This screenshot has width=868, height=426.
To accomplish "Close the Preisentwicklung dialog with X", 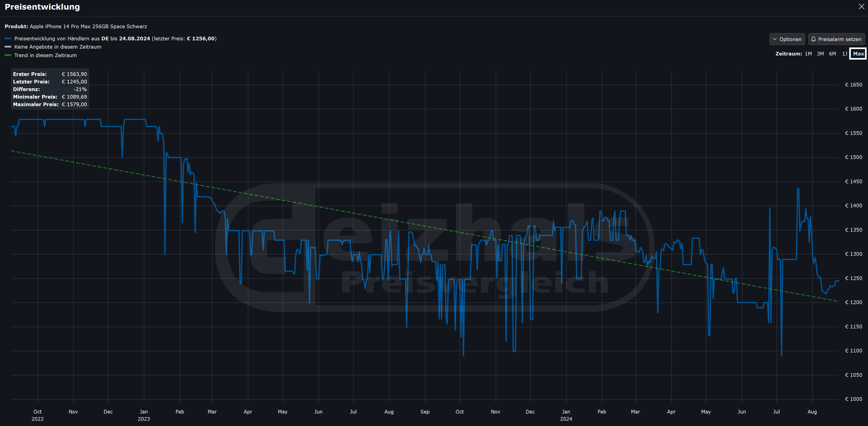I will click(861, 7).
